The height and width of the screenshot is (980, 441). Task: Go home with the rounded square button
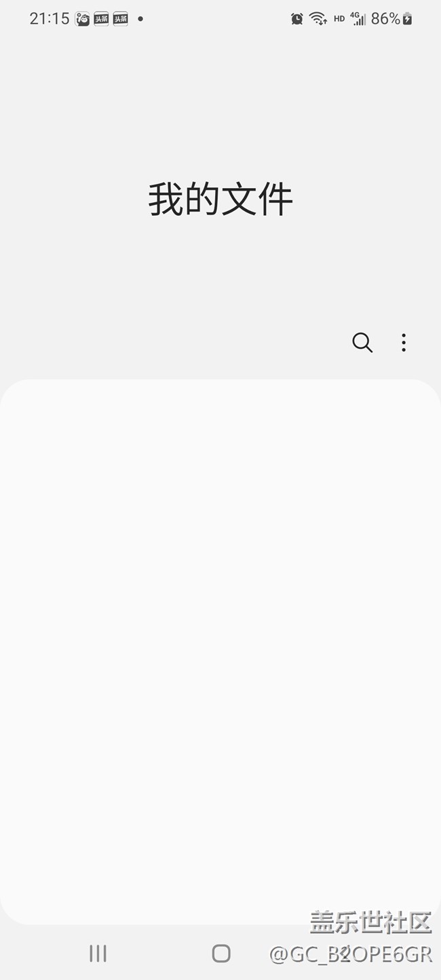pyautogui.click(x=221, y=954)
